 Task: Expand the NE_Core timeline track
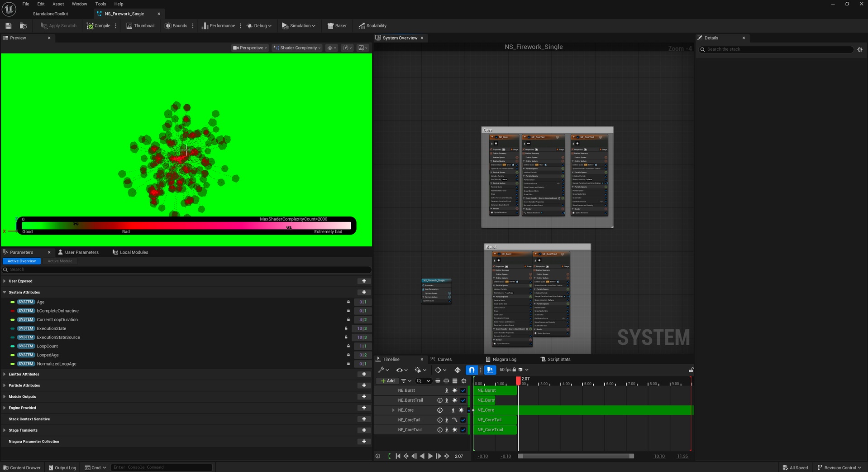pyautogui.click(x=393, y=410)
